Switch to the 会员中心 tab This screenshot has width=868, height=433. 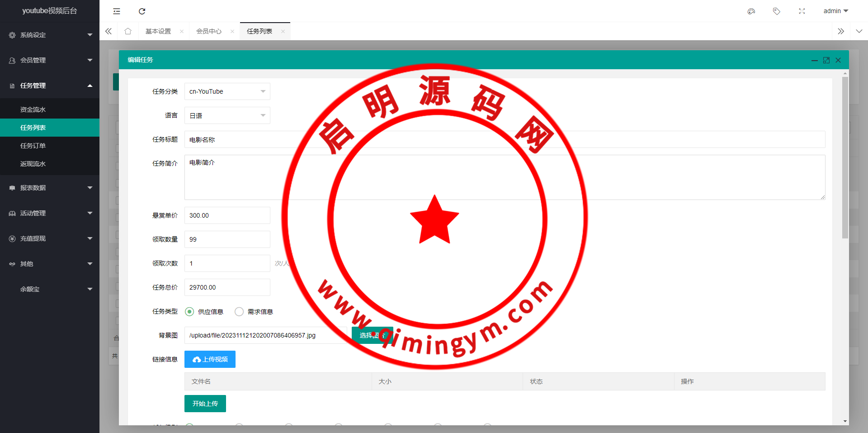(209, 31)
